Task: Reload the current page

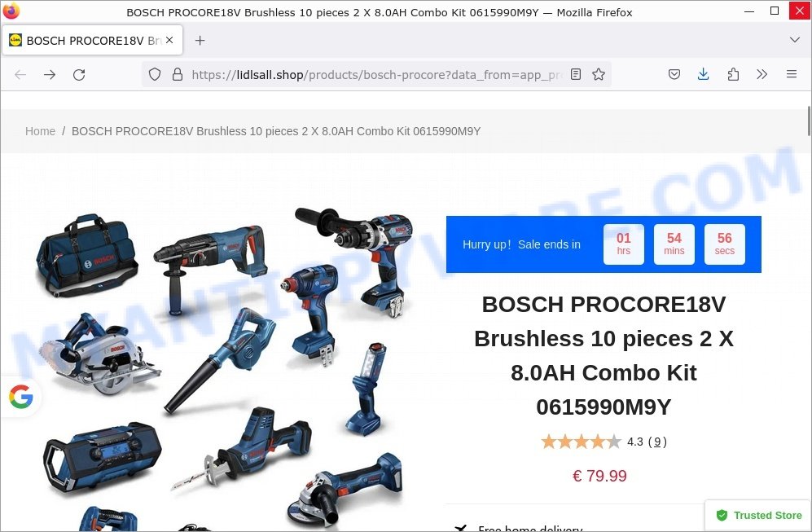Action: [x=79, y=75]
